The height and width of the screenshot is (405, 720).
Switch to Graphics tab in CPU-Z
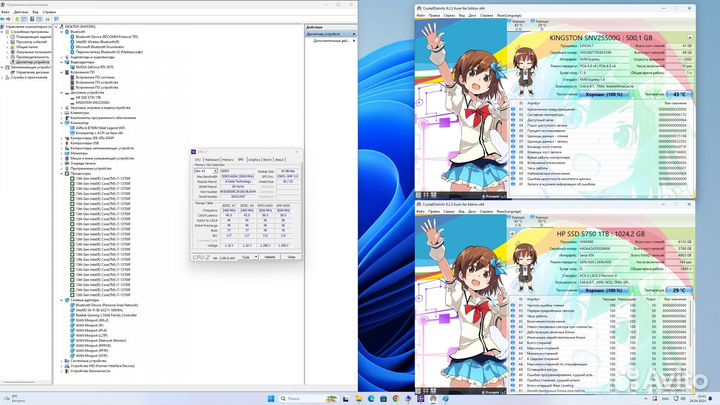[x=254, y=159]
